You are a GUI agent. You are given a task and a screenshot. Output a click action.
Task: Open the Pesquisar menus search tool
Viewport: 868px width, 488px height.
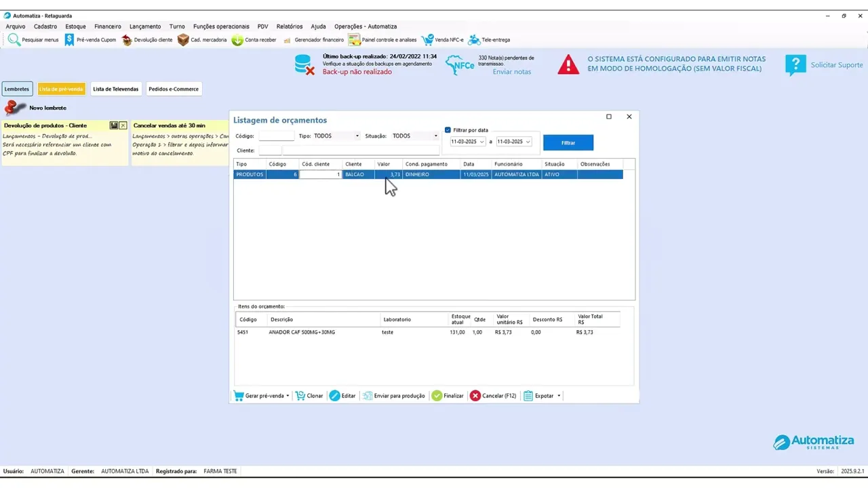coord(33,40)
